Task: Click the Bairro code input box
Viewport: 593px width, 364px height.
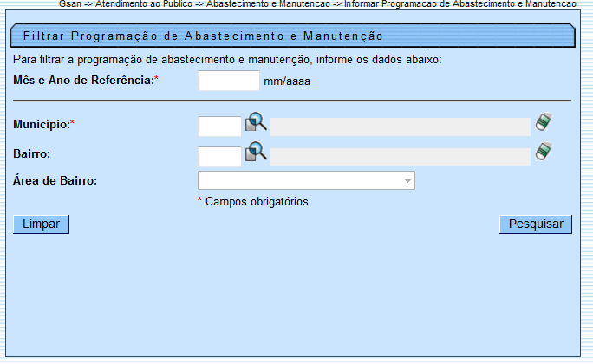Action: pos(219,156)
